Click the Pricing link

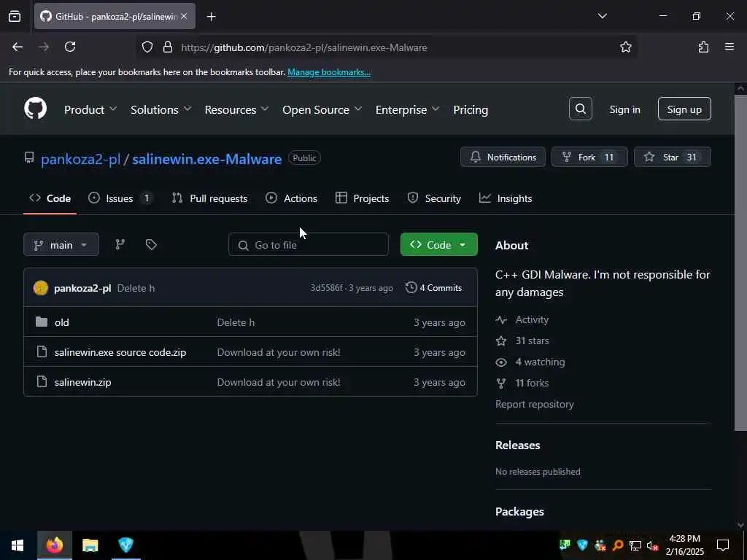point(471,109)
